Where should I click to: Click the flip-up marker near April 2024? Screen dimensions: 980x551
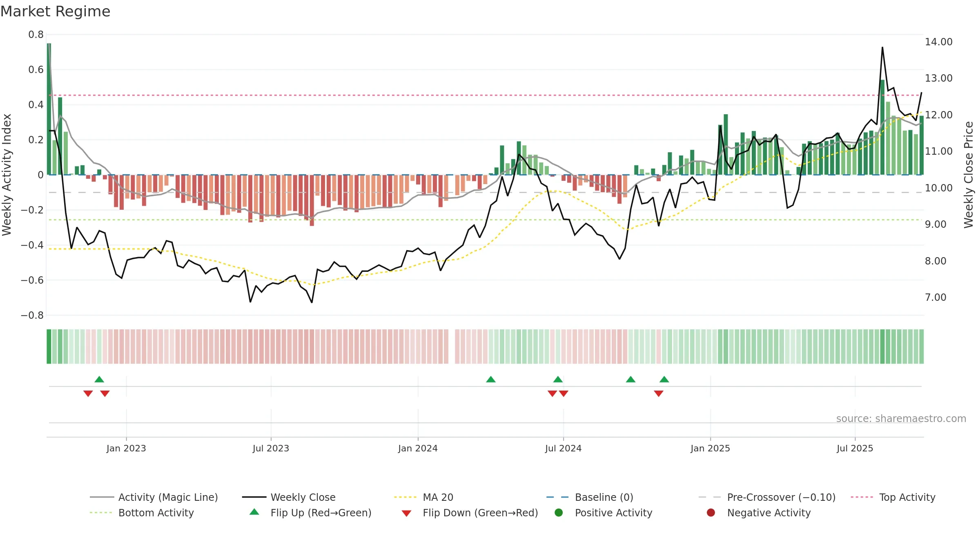[491, 380]
